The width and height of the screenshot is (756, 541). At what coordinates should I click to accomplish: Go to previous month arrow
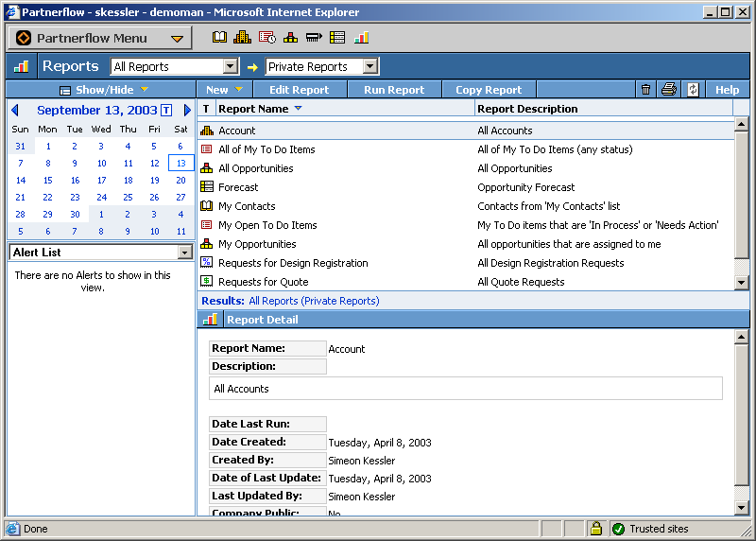[x=15, y=110]
